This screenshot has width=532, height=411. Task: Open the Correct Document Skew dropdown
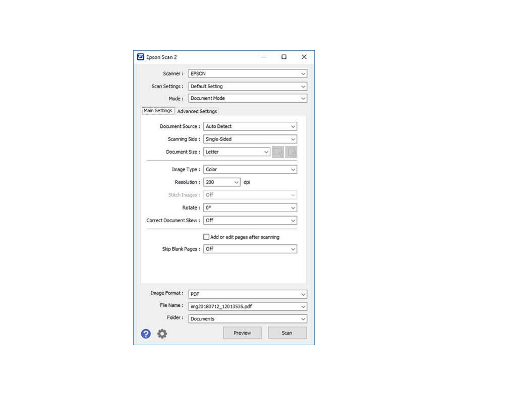(250, 220)
